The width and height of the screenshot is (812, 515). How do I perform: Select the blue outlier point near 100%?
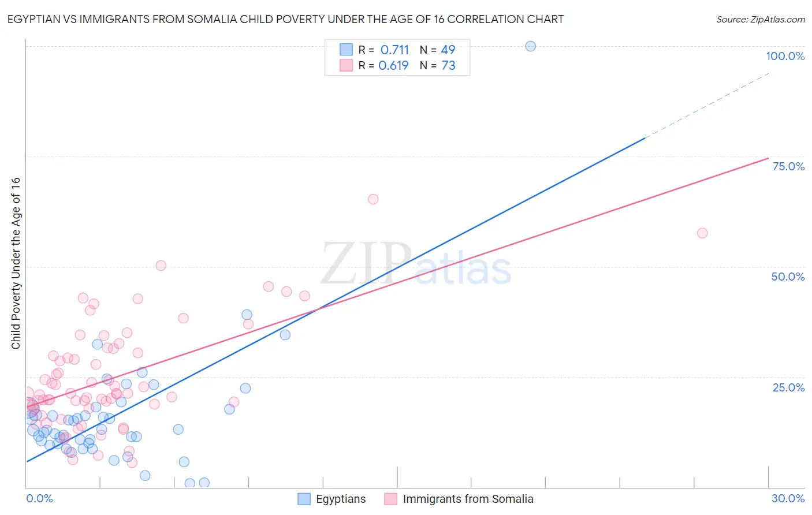[531, 46]
